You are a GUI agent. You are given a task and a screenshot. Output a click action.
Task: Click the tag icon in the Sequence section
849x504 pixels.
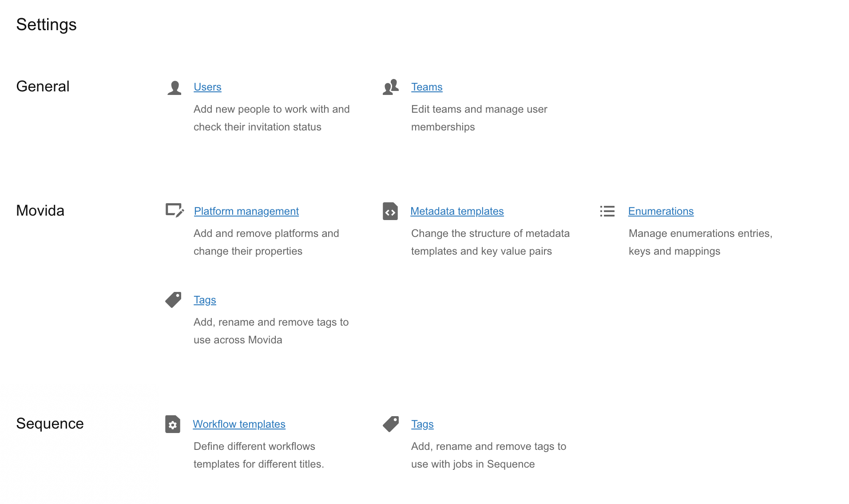point(391,424)
